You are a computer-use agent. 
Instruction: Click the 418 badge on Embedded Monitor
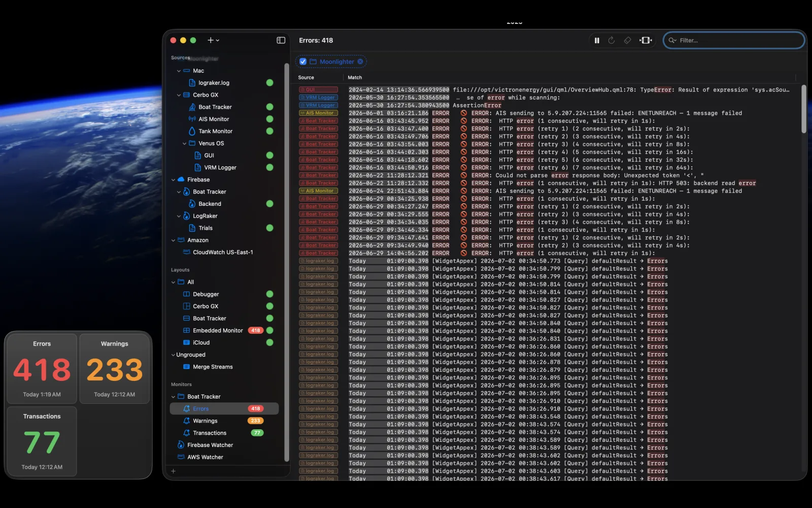coord(255,331)
